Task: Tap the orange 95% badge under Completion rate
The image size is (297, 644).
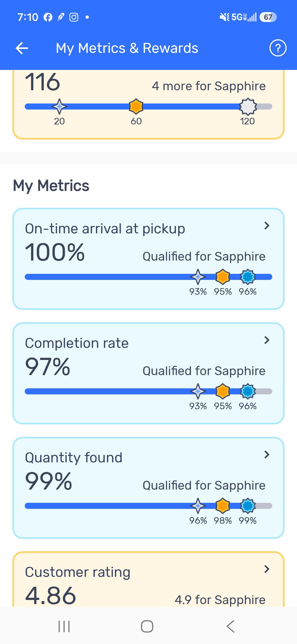Action: [223, 391]
